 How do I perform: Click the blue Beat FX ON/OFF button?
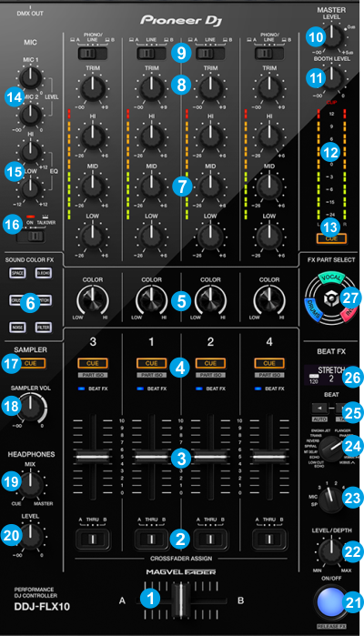(330, 602)
